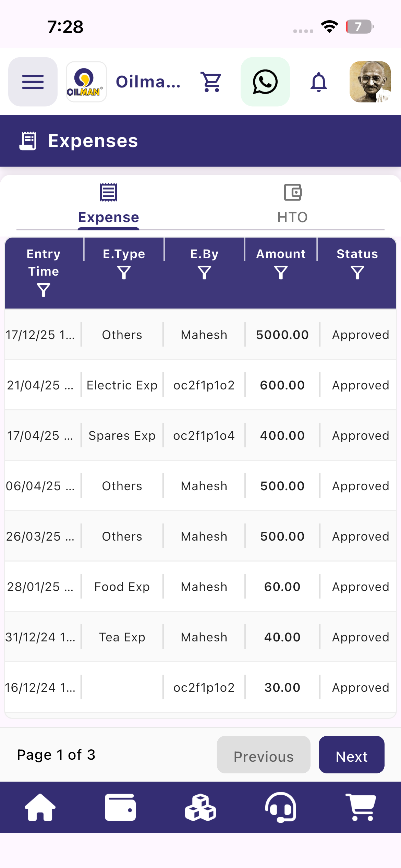Open the E.Type filter
This screenshot has width=401, height=868.
[124, 273]
